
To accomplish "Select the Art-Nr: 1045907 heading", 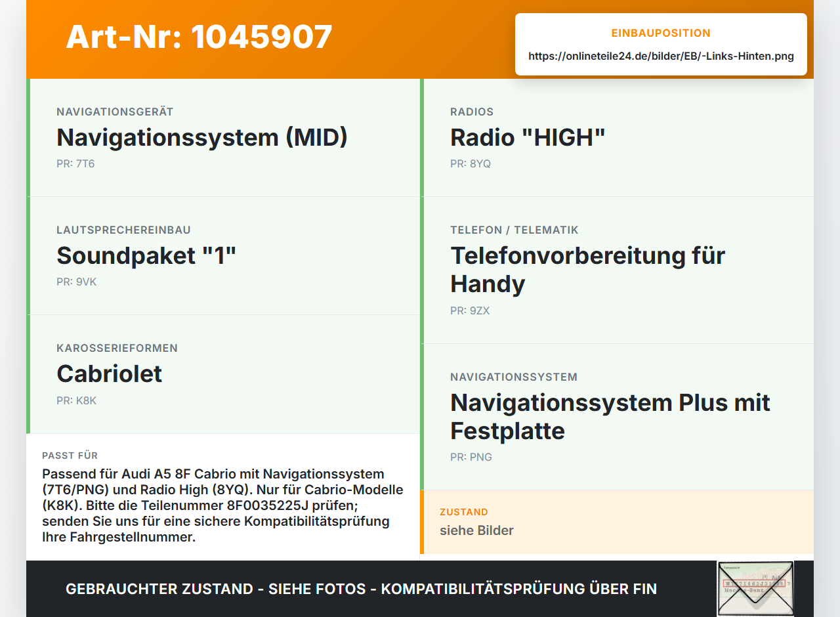I will point(199,37).
